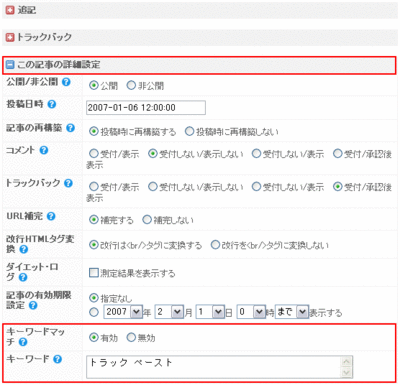Collapse the この記事の詳細設定 section
Screen dimensions: 400x385
point(10,65)
